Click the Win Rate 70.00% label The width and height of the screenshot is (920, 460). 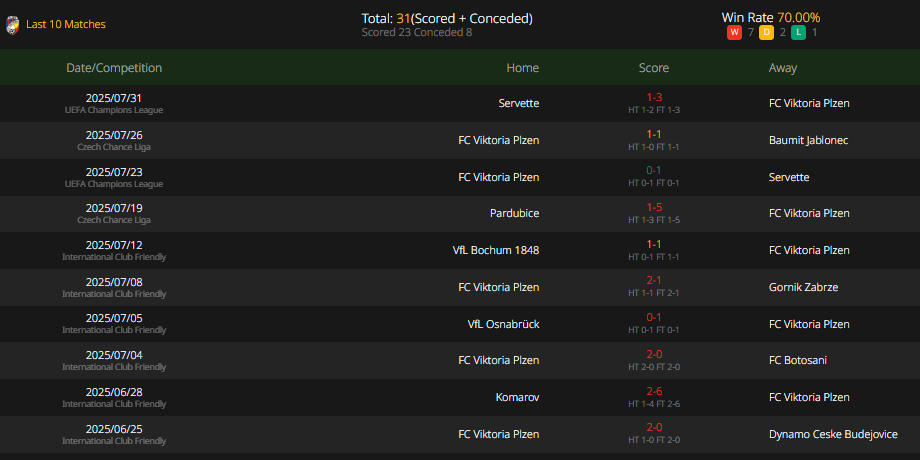(x=771, y=18)
